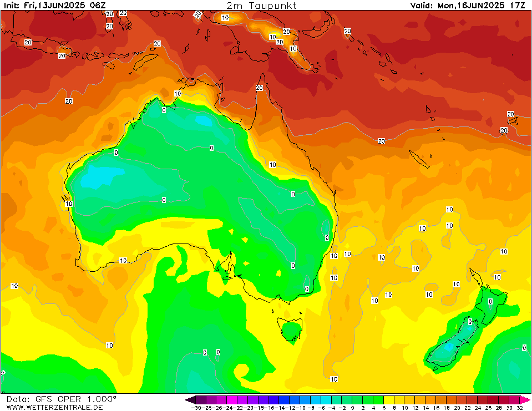Click the 'Init: Fri,13JUN2025 06Z' timestamp
Viewport: 532px width, 411px height.
tap(54, 6)
